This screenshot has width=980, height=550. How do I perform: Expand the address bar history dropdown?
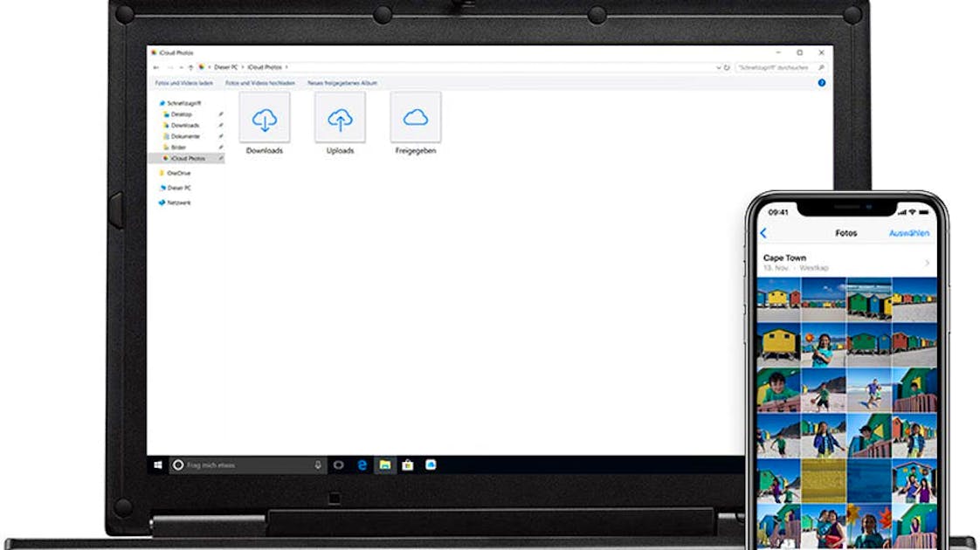pos(718,67)
